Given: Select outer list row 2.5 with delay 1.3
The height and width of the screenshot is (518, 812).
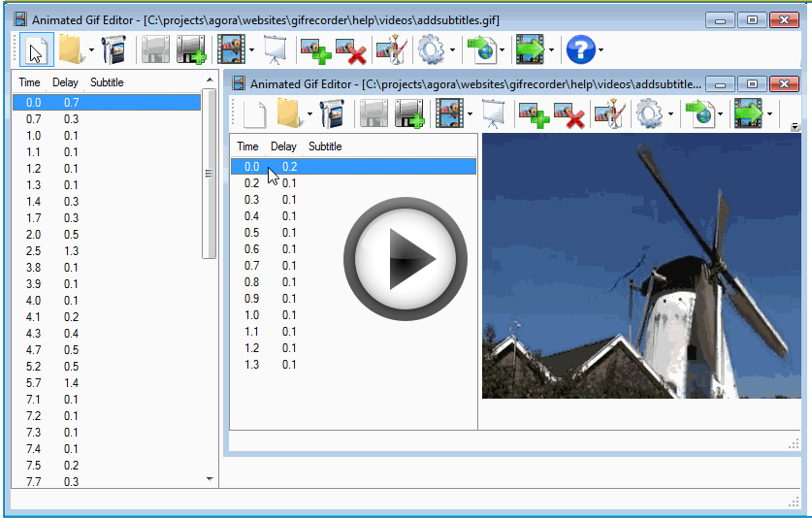Looking at the screenshot, I should pyautogui.click(x=107, y=250).
